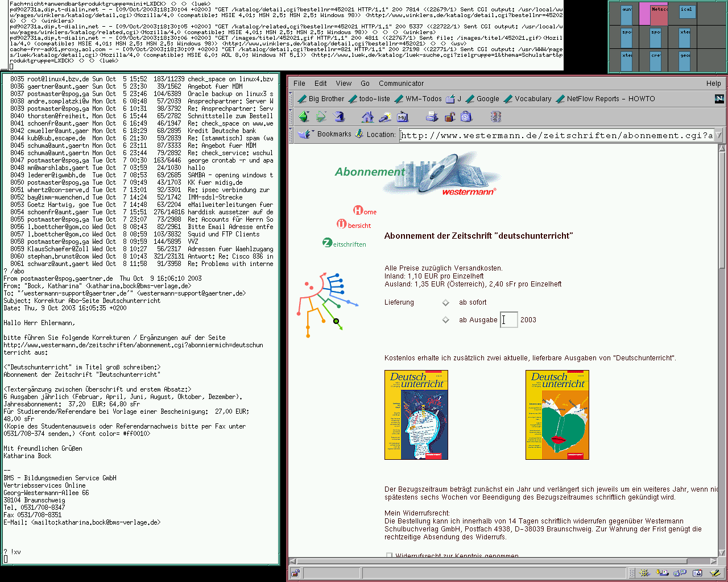Select the 'ab sofort' delivery option
The width and height of the screenshot is (728, 582).
click(445, 302)
